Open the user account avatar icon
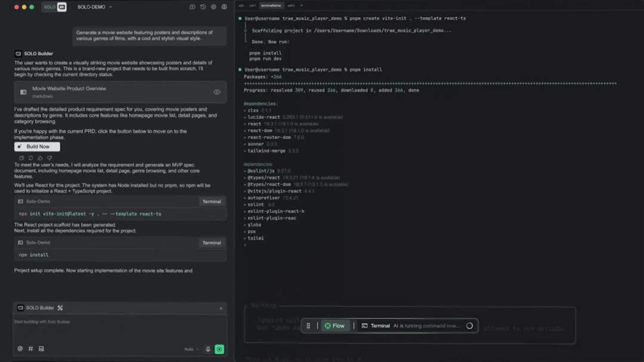The height and width of the screenshot is (362, 644). 224,7
